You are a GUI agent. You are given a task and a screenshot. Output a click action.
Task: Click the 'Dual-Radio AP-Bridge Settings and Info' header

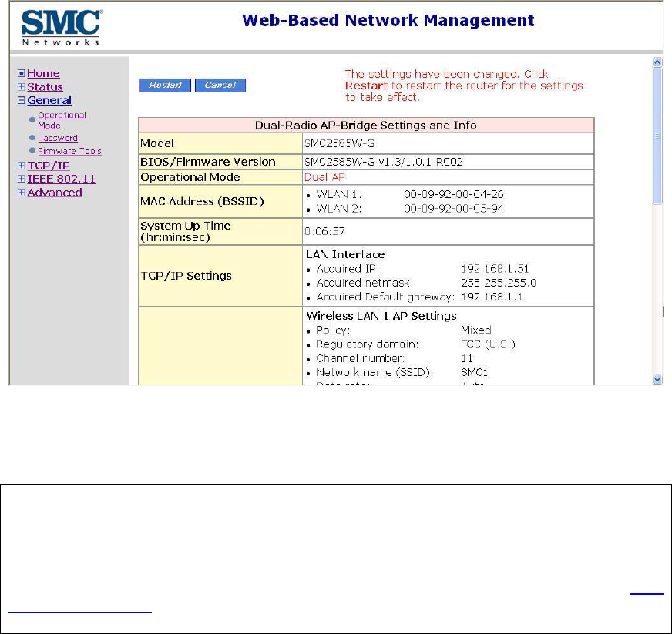pyautogui.click(x=365, y=125)
